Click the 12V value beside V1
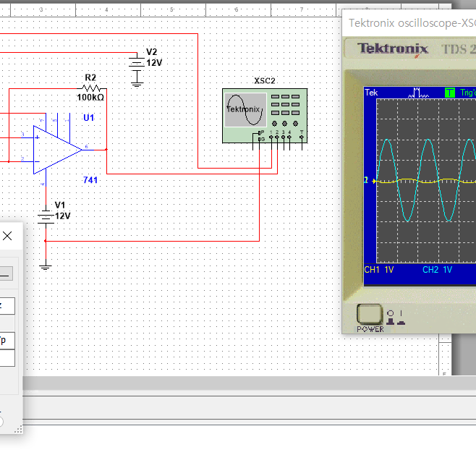 [62, 216]
